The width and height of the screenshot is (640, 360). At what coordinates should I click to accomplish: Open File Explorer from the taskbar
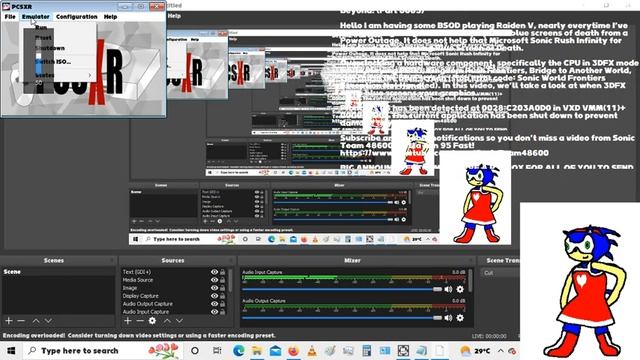(x=257, y=351)
